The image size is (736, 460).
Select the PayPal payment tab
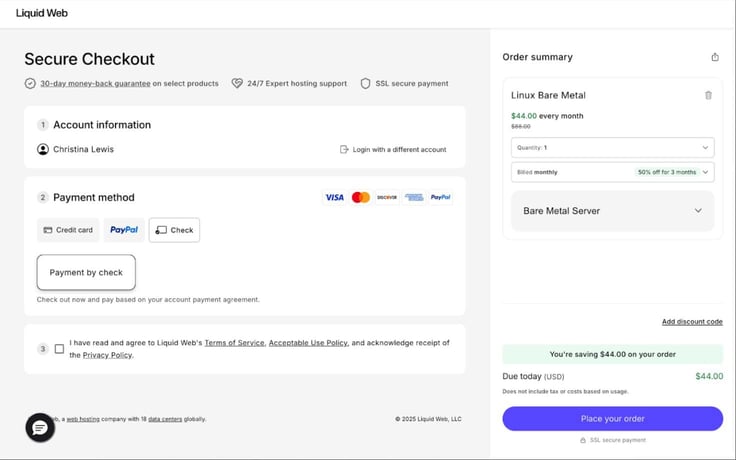[124, 230]
